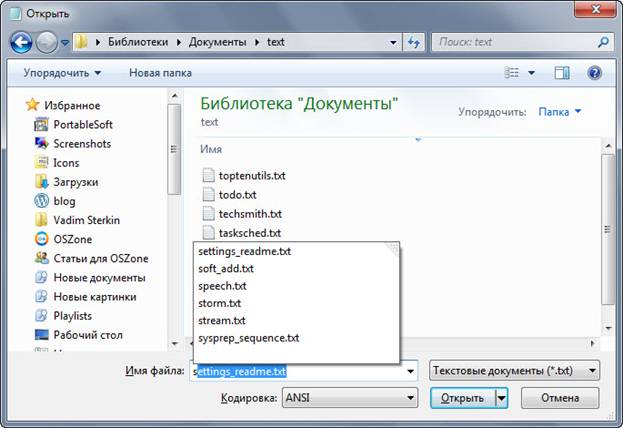Open Новые картинки saved search
Viewport: 623px width, 428px height.
(x=95, y=296)
